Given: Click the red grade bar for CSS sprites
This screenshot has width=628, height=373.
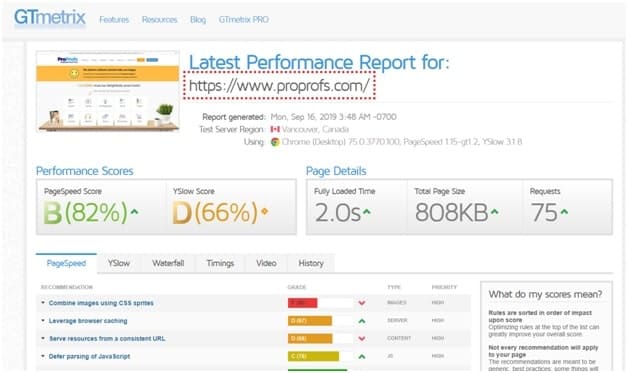Looking at the screenshot, I should [302, 303].
